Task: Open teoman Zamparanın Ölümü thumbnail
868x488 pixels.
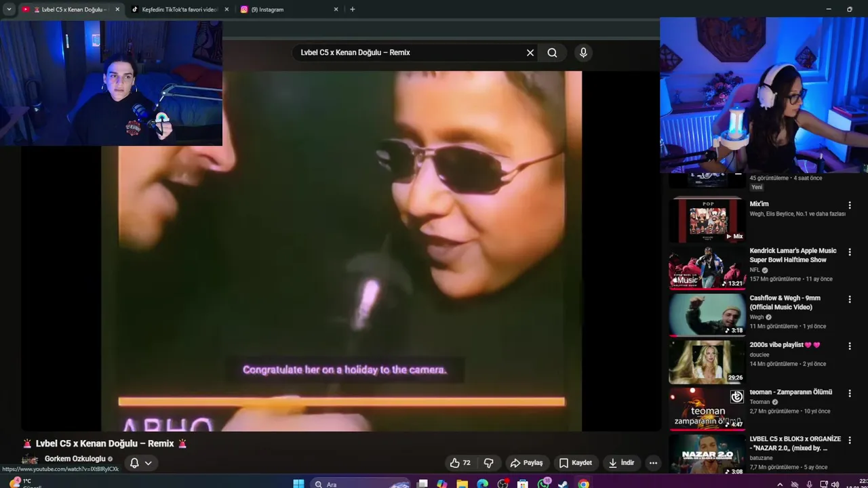Action: pyautogui.click(x=707, y=409)
